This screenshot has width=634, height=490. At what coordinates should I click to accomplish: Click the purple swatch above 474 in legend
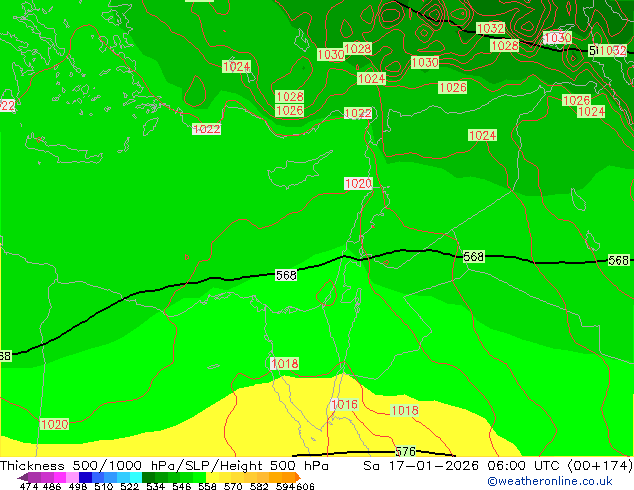(x=34, y=477)
